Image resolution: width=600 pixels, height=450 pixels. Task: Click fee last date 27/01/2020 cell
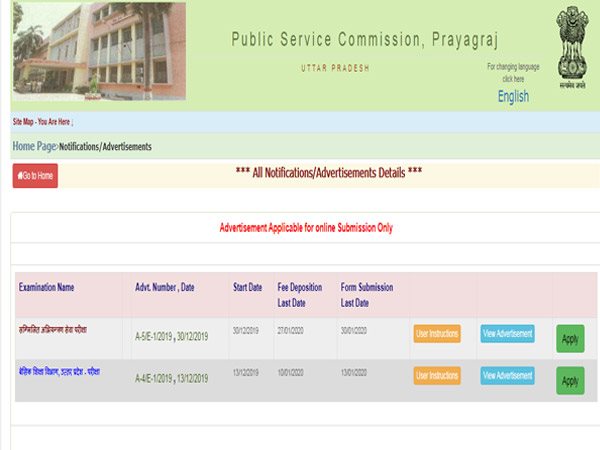tap(290, 330)
